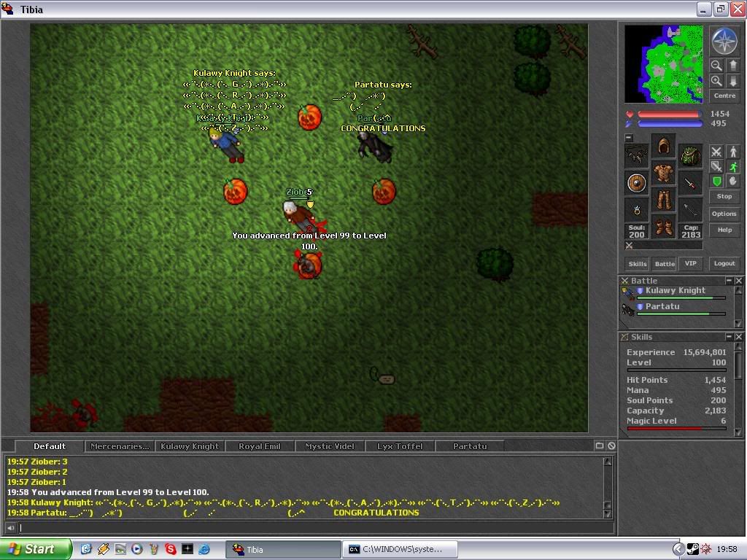
Task: Open the Royal Emil chat tab
Action: click(x=260, y=446)
